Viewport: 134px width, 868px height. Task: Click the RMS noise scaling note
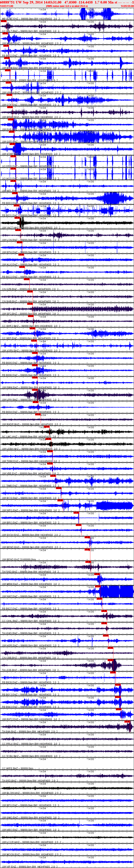67,6
